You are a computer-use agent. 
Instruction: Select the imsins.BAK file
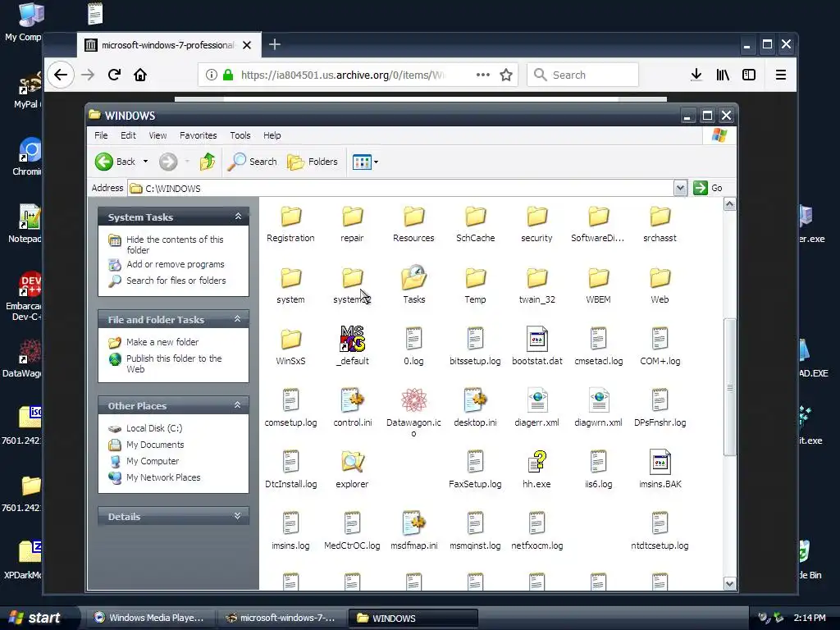point(660,469)
